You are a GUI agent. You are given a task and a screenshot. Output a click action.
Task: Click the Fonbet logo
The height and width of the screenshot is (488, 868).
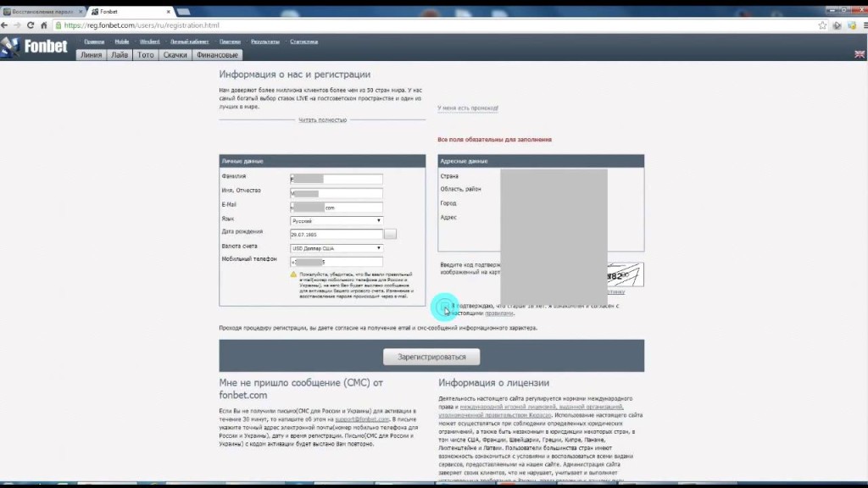(x=34, y=47)
